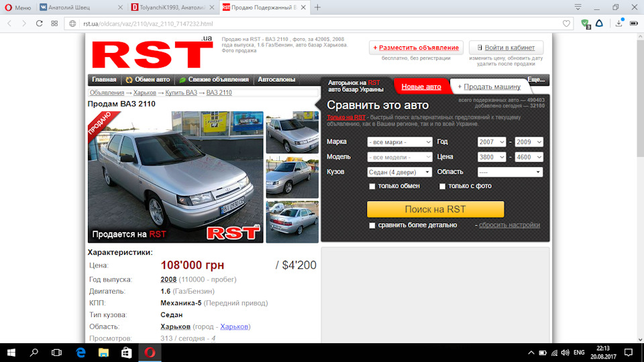This screenshot has width=644, height=362.
Task: Go back with browser back arrow
Action: point(9,24)
